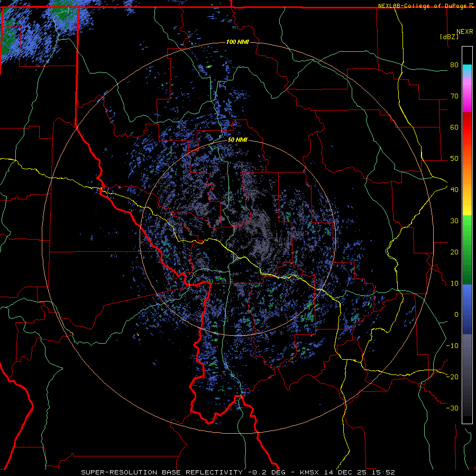Click the [dBZ] unit label
The image size is (476, 476).
449,36
